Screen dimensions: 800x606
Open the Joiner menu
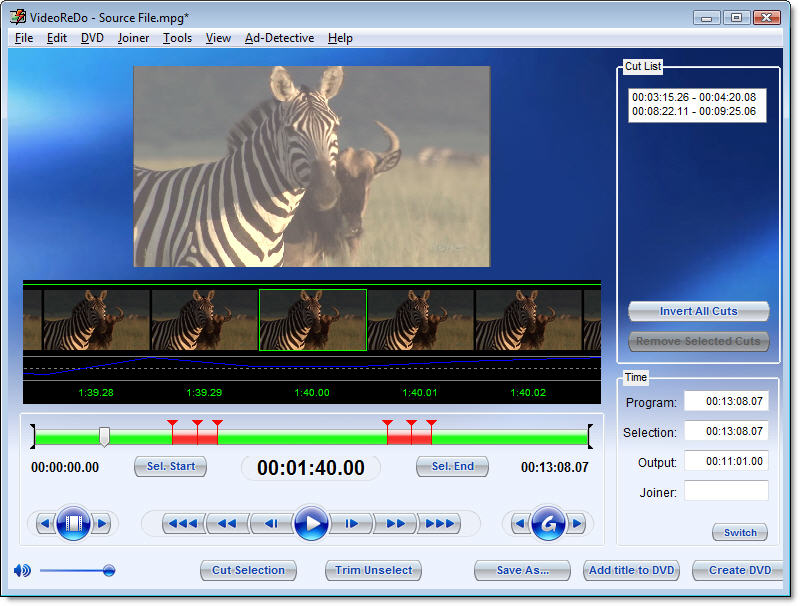(x=133, y=38)
